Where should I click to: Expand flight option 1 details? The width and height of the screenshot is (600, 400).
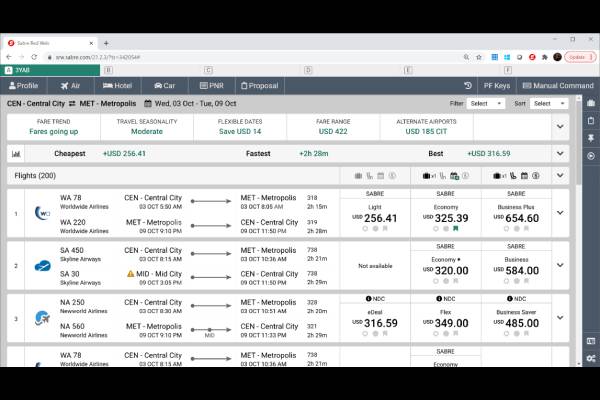(560, 213)
